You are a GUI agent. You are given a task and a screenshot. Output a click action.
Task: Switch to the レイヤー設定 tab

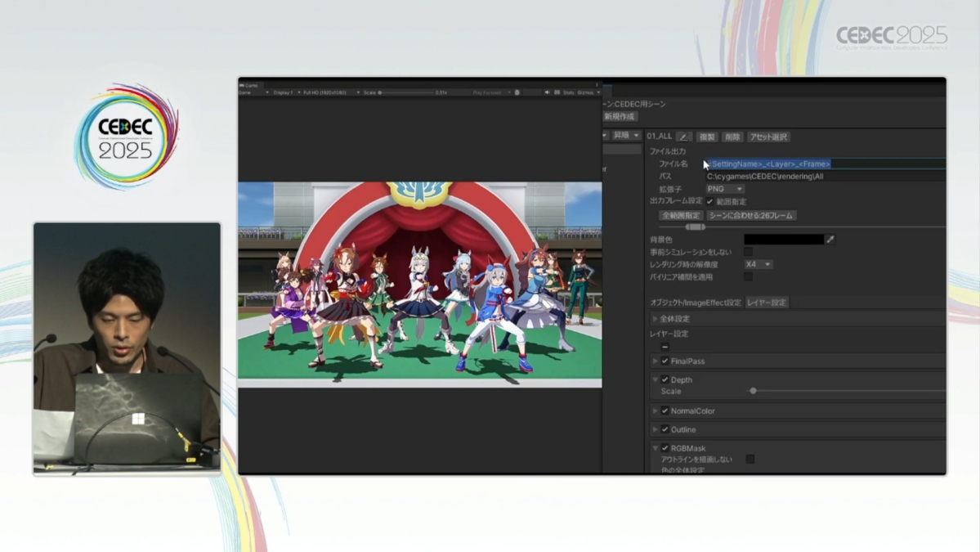pyautogui.click(x=767, y=303)
